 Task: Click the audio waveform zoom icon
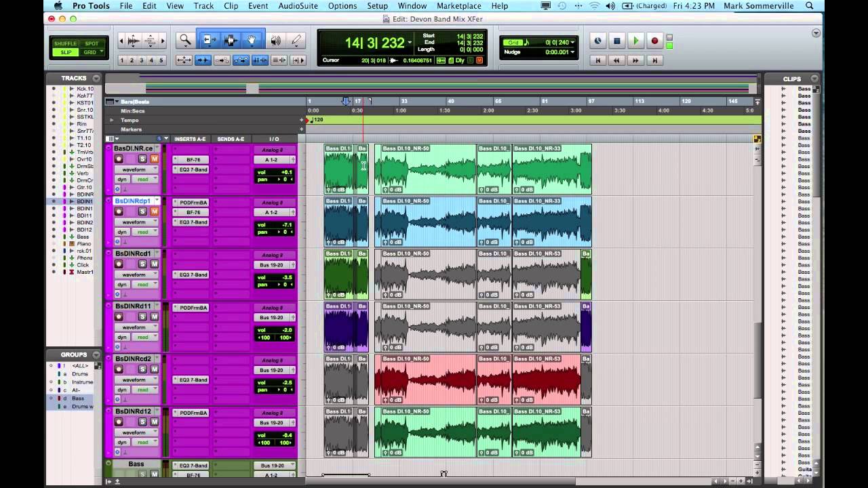134,41
